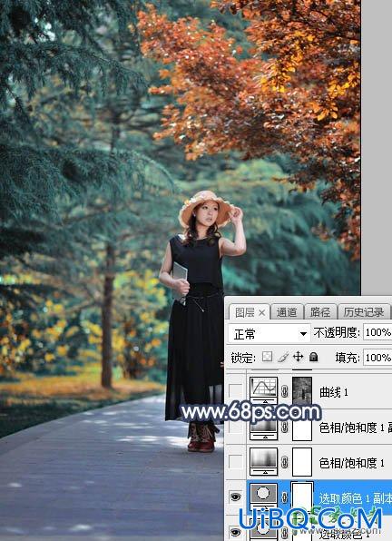Screen dimensions: 392x541
Task: Hide the 选取颜色 1 副本 layer
Action: click(236, 497)
